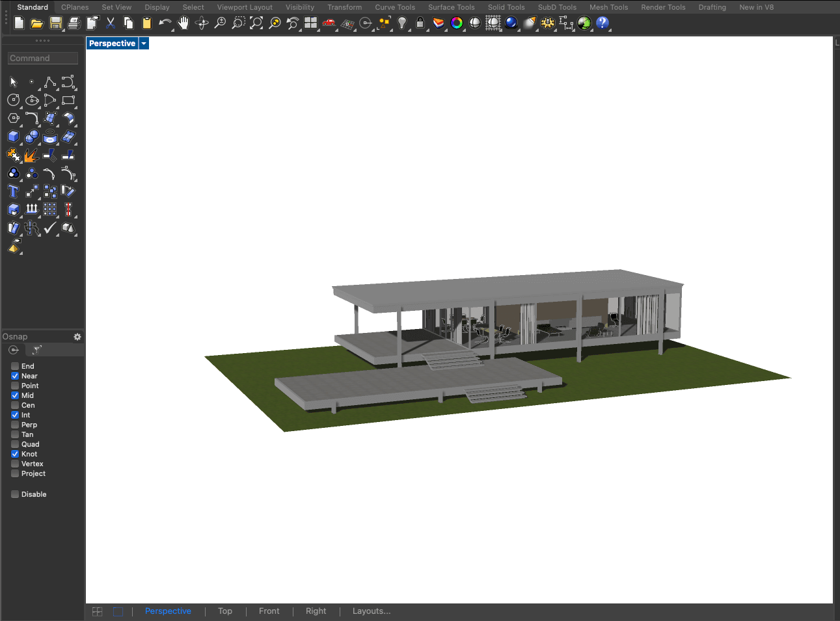Screen dimensions: 840x621
Task: Tick the Disable osnap checkbox
Action: (x=15, y=494)
